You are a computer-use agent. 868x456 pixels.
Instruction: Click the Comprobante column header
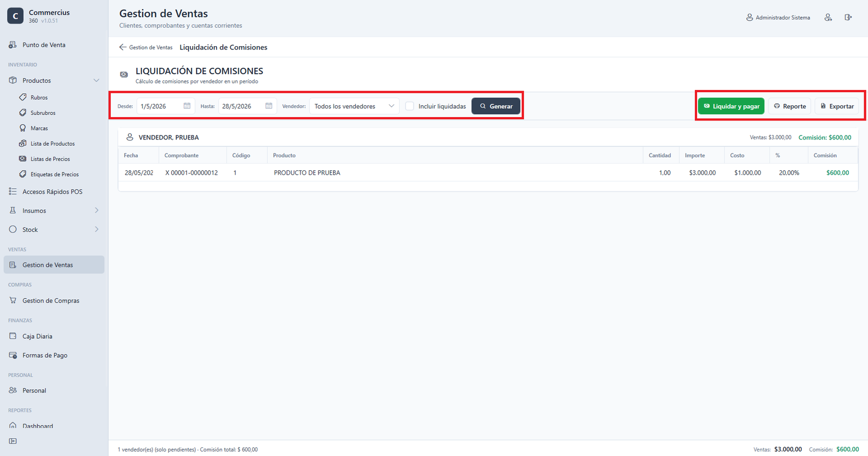click(193, 155)
